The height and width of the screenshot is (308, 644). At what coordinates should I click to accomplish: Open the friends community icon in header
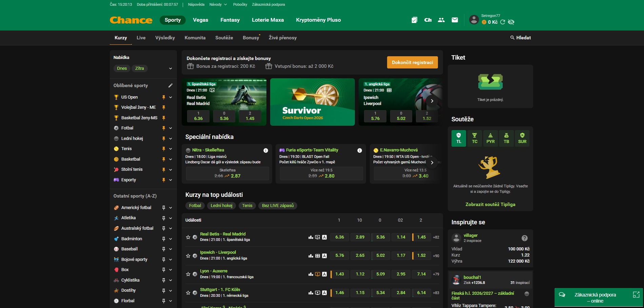(x=441, y=20)
